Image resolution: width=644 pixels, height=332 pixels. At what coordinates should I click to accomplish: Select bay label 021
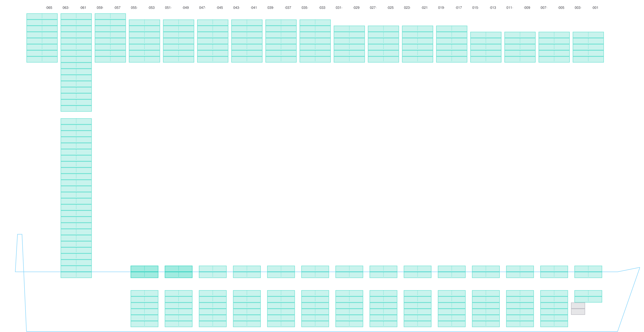pyautogui.click(x=424, y=8)
